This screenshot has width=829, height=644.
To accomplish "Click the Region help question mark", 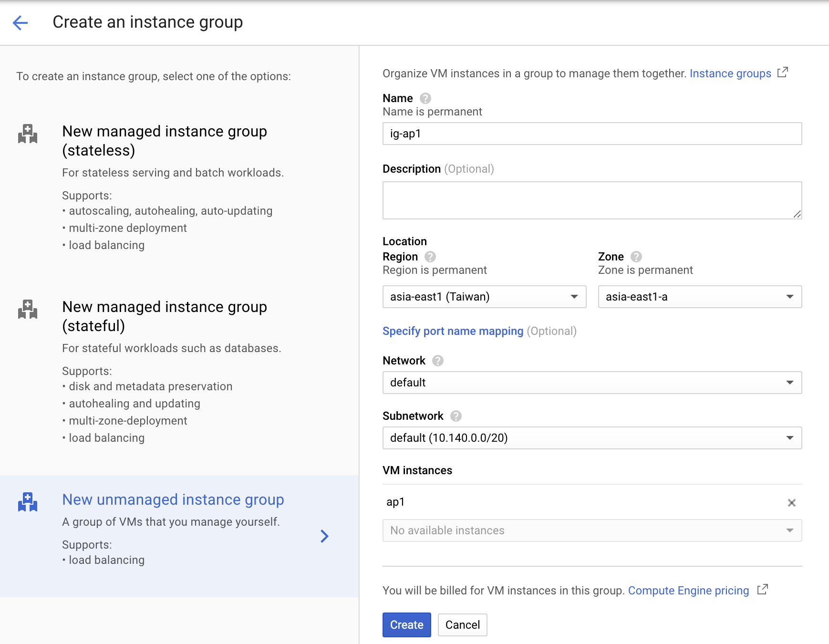I will pos(430,257).
